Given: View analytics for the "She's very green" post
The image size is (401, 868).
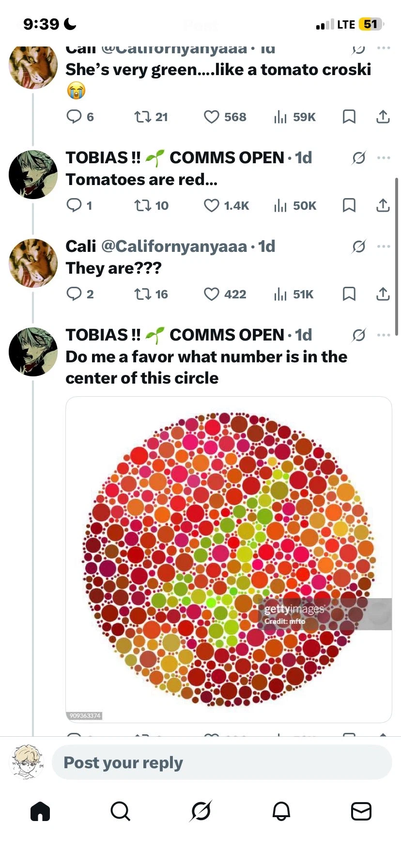Looking at the screenshot, I should pos(280,117).
